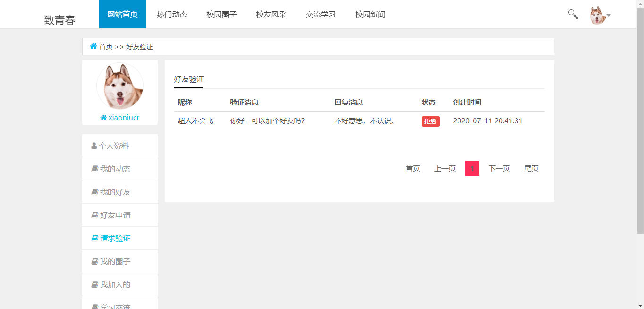Click 验证消息 column header
This screenshot has width=644, height=309.
(x=244, y=103)
